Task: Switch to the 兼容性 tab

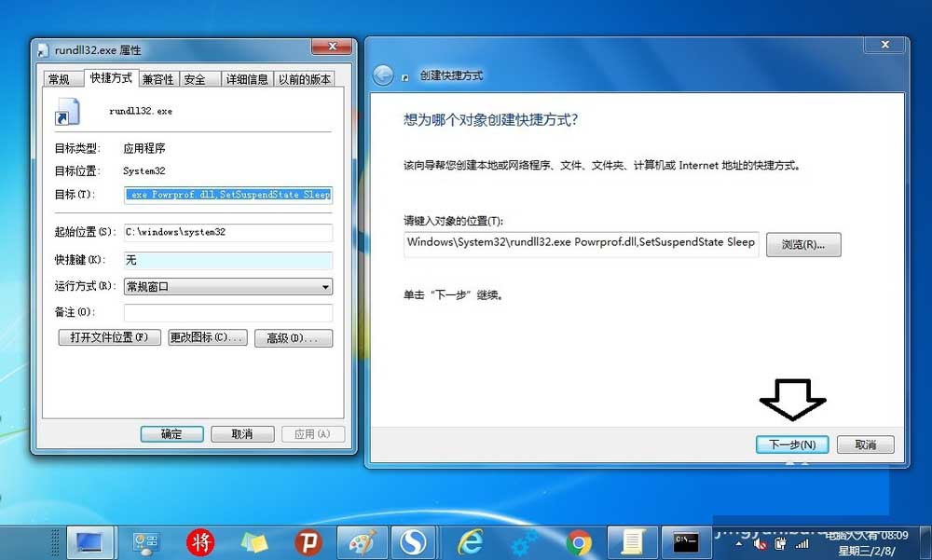Action: [158, 79]
